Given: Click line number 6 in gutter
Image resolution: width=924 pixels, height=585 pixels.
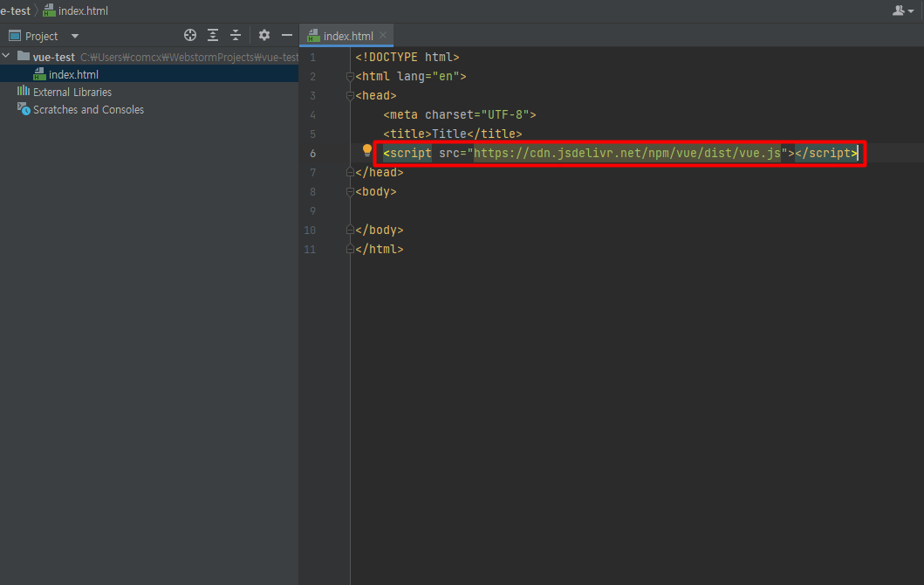Looking at the screenshot, I should (x=313, y=154).
